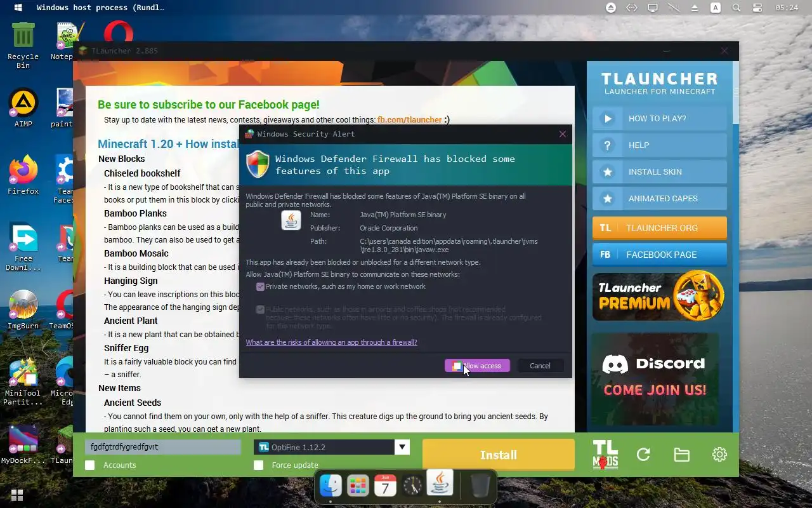
Task: Click the clock icon in the dock
Action: tap(412, 486)
